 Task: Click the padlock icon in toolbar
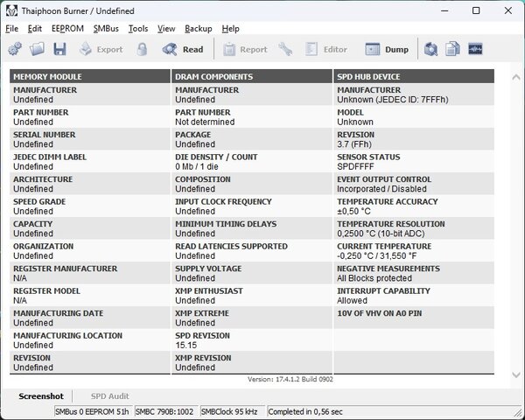point(142,49)
